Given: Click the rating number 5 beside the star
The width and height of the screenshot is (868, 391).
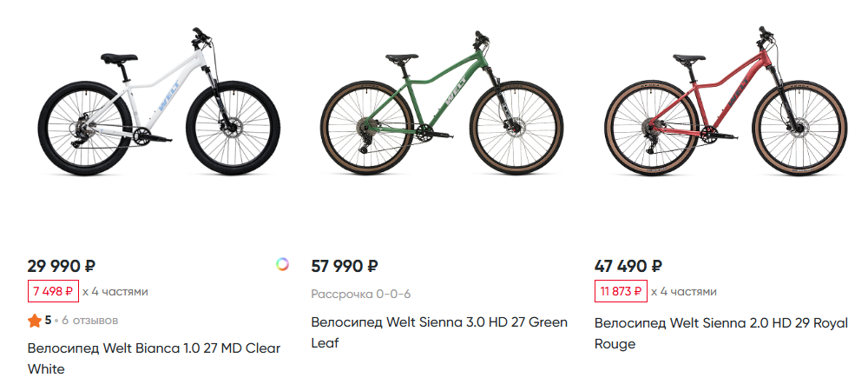Looking at the screenshot, I should pos(49,321).
